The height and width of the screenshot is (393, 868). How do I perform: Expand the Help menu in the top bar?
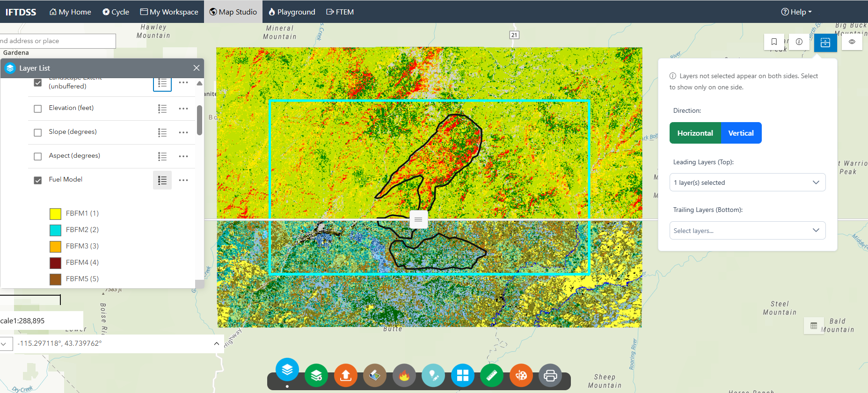click(x=796, y=12)
